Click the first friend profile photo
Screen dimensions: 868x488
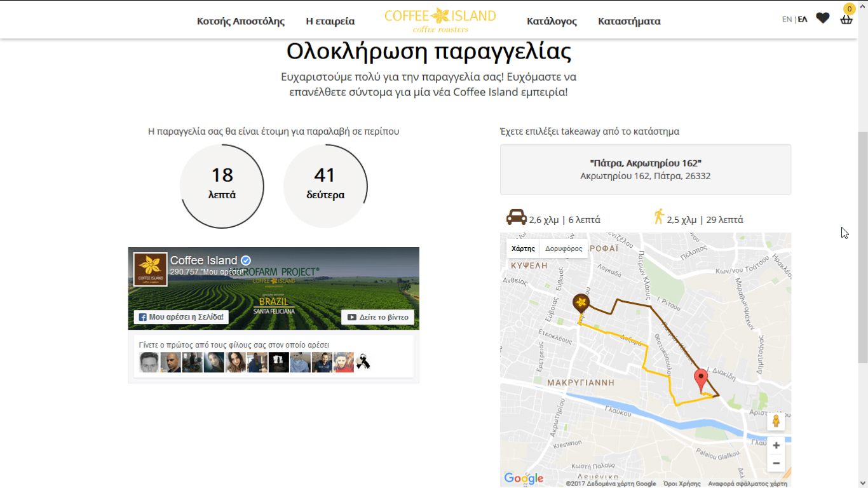(x=149, y=362)
